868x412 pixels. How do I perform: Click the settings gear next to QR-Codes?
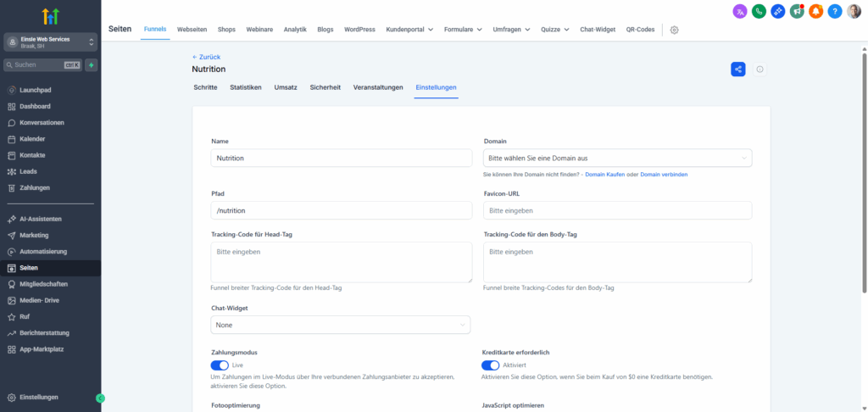tap(675, 30)
